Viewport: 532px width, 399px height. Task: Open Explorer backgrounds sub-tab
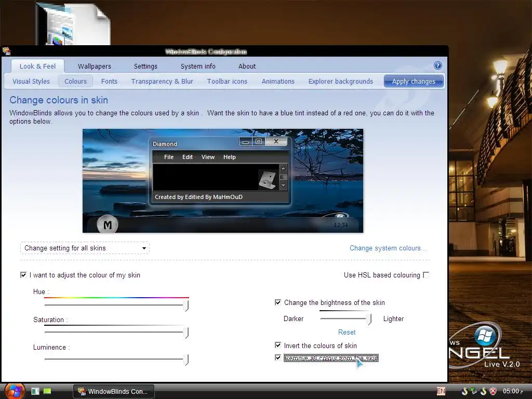point(341,82)
